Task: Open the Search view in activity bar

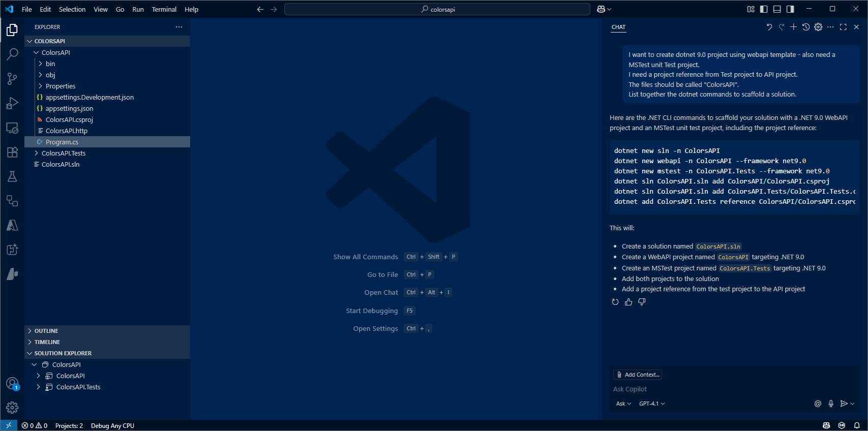Action: click(12, 54)
